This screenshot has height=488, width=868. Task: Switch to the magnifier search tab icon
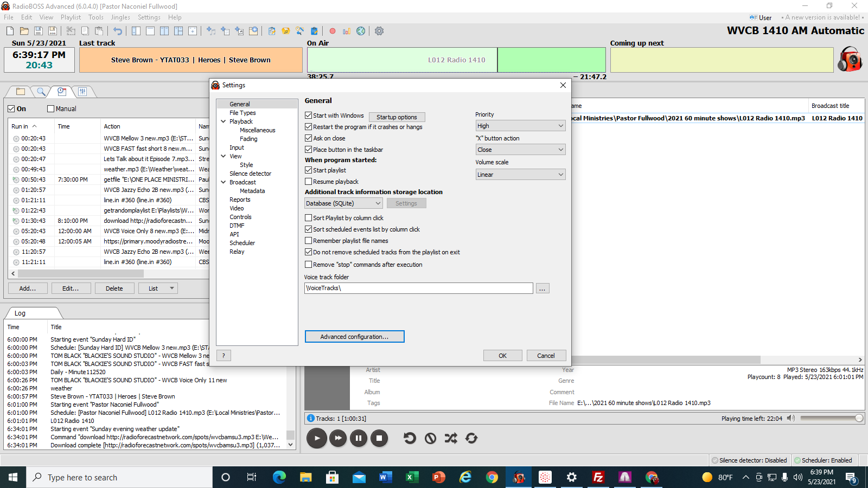coord(41,92)
